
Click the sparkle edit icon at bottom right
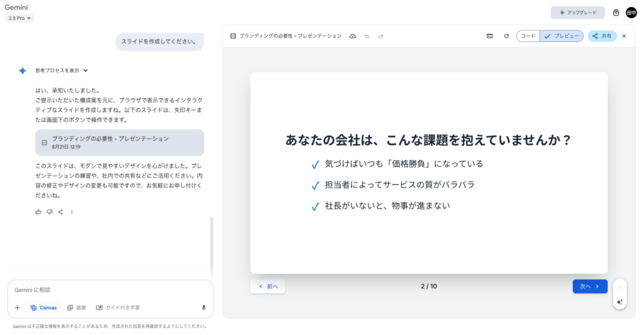[x=619, y=302]
